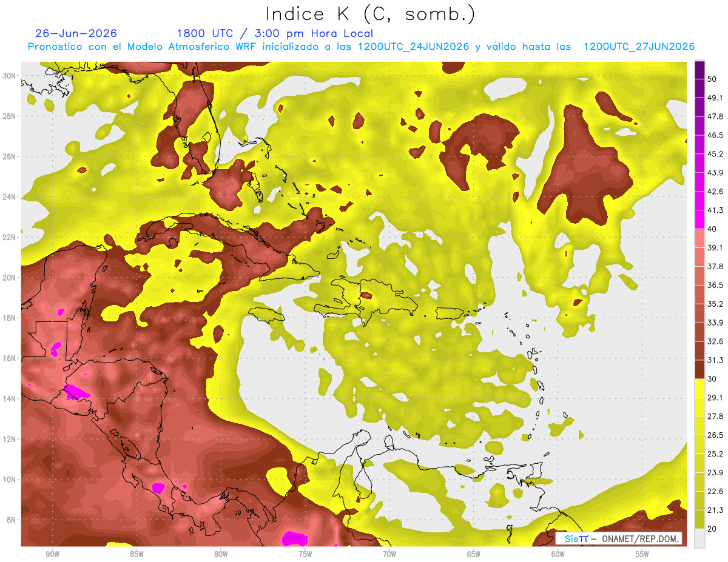Image resolution: width=728 pixels, height=562 pixels.
Task: Select the forecast date '26-Jun-2026'
Action: tap(76, 33)
